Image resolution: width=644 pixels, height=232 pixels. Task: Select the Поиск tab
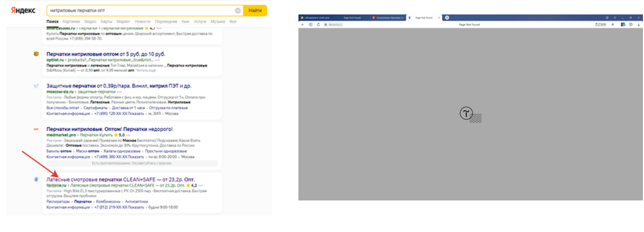click(53, 21)
